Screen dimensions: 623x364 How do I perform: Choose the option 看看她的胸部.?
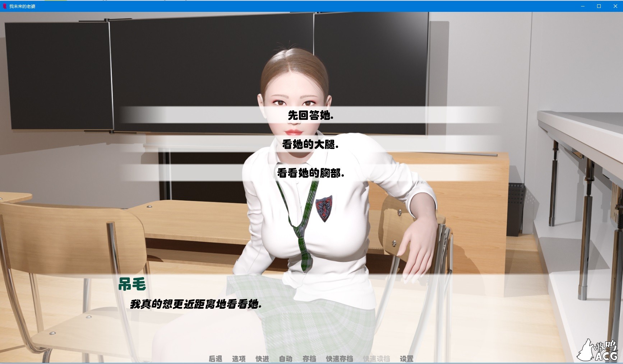pos(311,173)
